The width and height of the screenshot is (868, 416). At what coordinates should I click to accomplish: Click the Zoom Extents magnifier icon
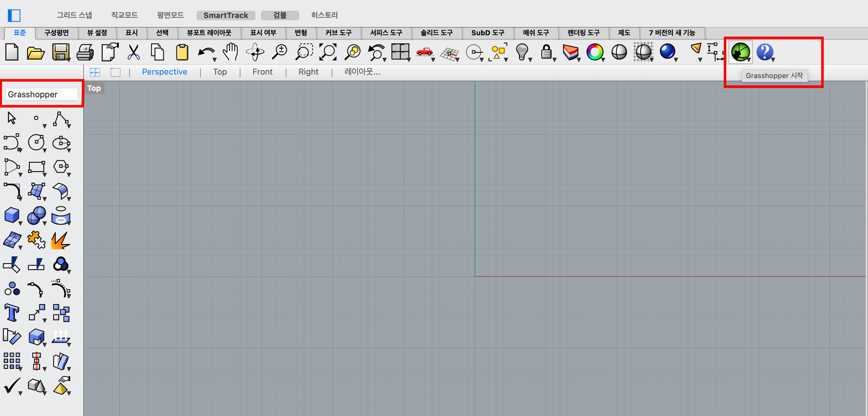tap(328, 52)
